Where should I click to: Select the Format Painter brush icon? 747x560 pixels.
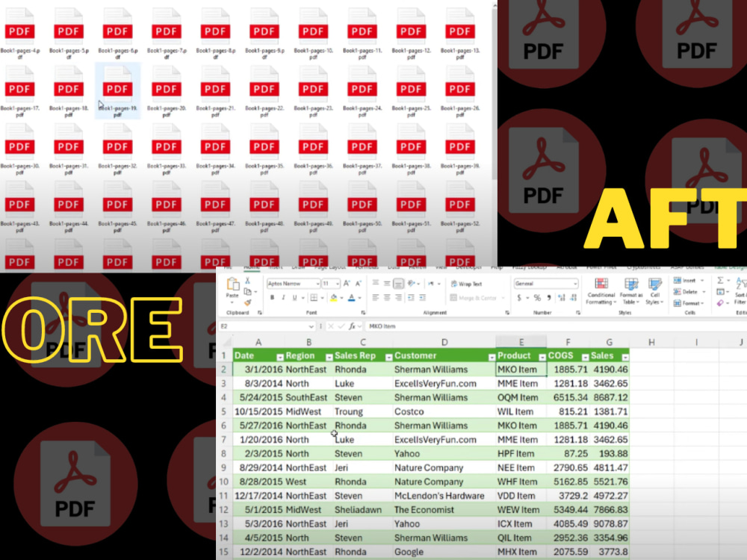pyautogui.click(x=248, y=302)
